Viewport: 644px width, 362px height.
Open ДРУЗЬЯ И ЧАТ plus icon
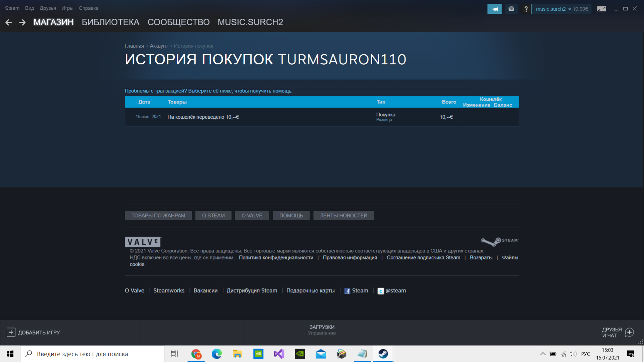pos(629,332)
